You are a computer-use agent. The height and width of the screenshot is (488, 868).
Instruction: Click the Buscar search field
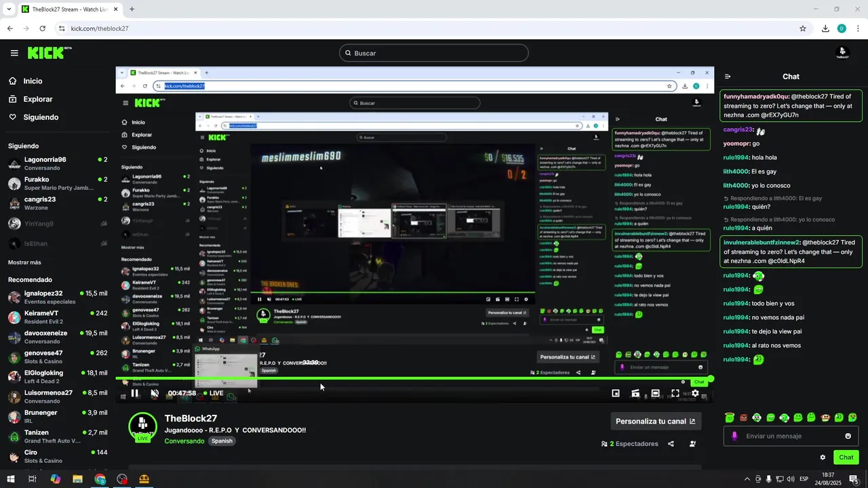(x=434, y=53)
